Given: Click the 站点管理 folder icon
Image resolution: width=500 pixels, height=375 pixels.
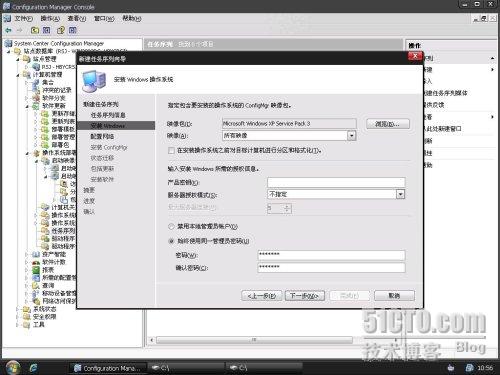Looking at the screenshot, I should coord(27,59).
